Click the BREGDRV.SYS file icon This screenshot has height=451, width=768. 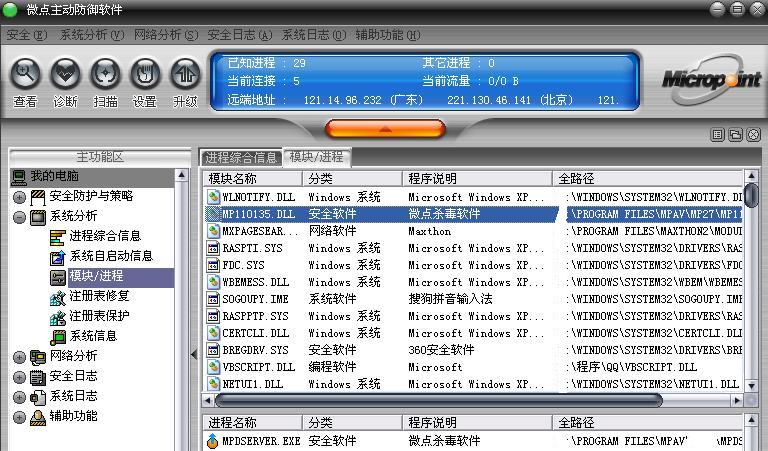pos(213,350)
